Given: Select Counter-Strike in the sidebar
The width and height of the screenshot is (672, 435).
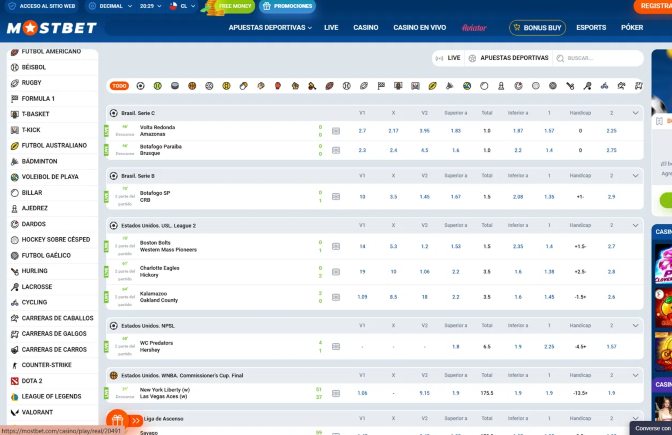Looking at the screenshot, I should 52,365.
